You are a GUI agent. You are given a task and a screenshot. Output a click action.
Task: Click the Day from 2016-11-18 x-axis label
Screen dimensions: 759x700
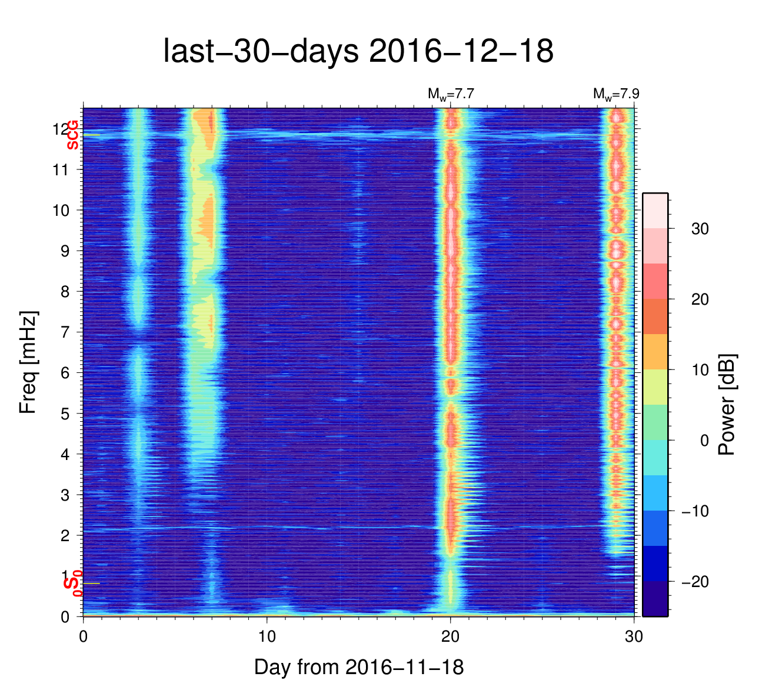tap(359, 667)
